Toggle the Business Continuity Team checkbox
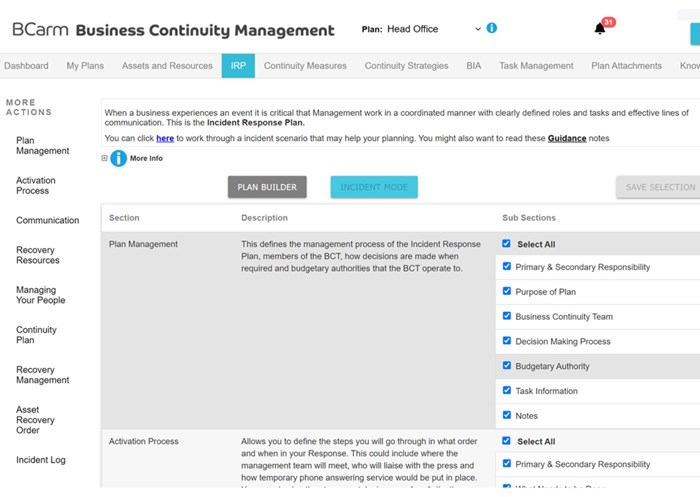The height and width of the screenshot is (497, 700). [x=507, y=316]
